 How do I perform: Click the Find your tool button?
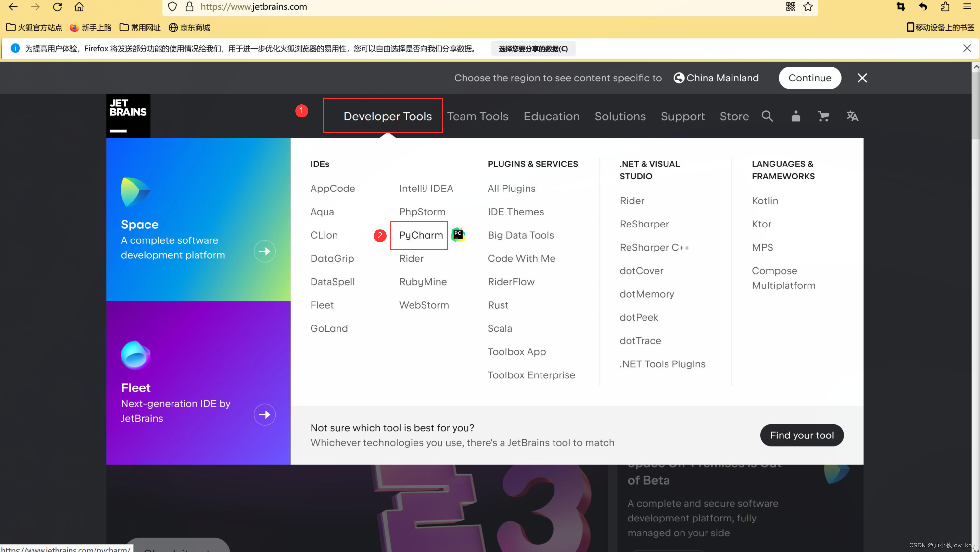click(802, 435)
